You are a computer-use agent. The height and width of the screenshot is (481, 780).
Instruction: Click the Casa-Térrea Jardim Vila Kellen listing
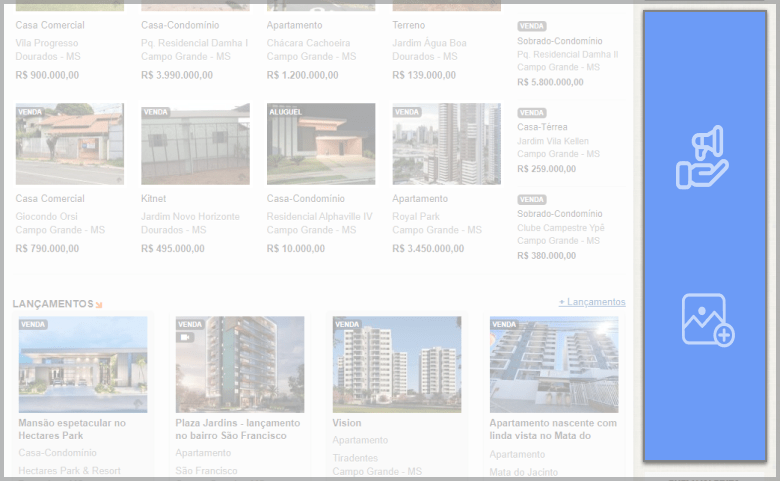[542, 127]
